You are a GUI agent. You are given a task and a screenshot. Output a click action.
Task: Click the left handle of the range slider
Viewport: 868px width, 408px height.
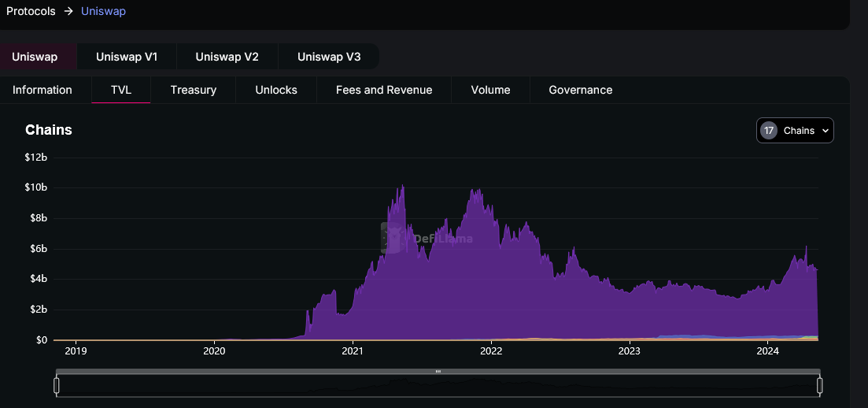coord(57,385)
